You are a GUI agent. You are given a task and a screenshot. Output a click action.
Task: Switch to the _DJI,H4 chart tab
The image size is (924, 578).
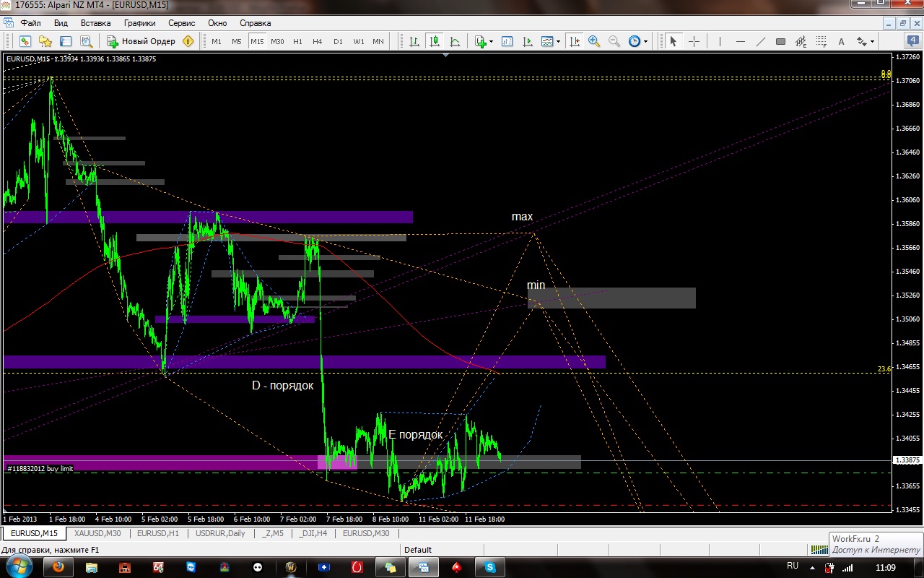click(313, 533)
